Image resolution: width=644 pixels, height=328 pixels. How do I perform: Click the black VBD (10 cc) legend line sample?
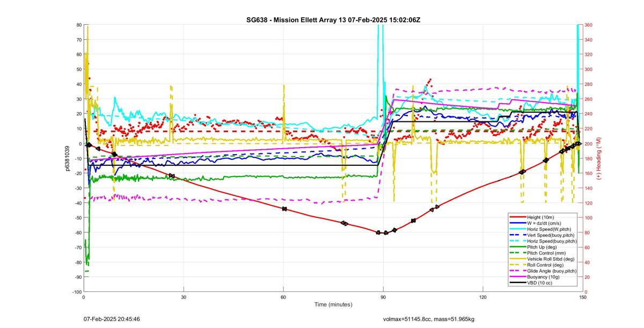click(518, 282)
